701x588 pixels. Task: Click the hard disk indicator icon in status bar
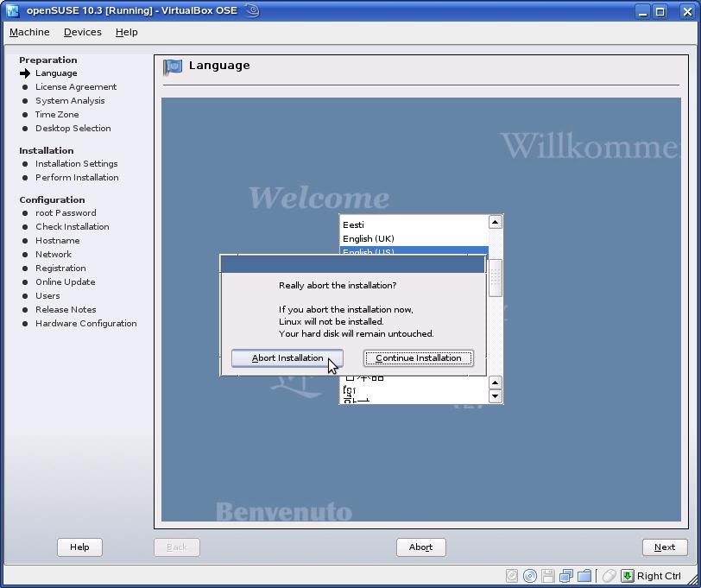(512, 575)
